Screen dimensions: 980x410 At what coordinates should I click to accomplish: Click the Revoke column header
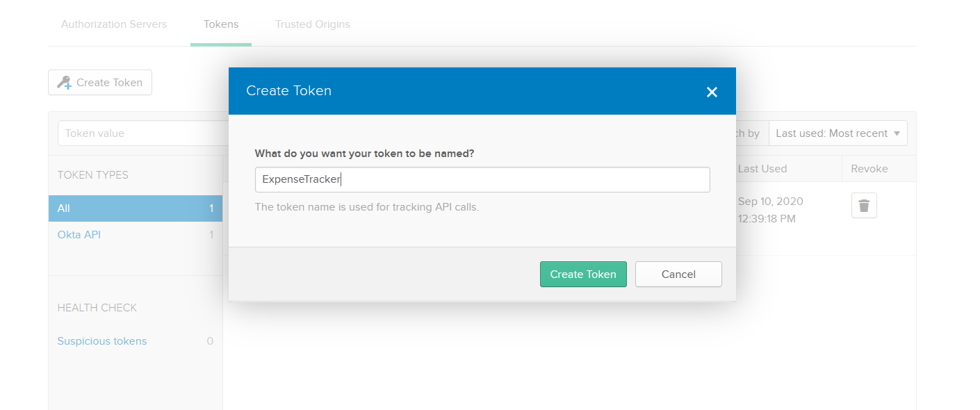869,169
